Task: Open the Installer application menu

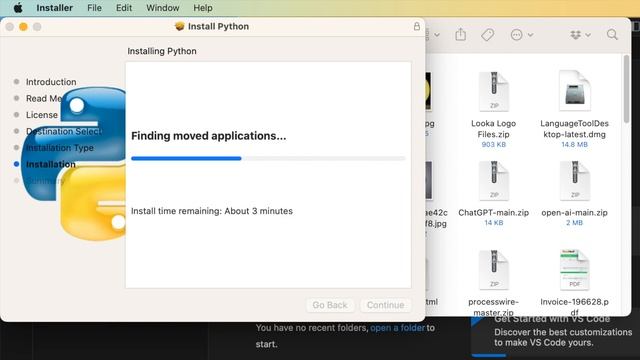Action: click(54, 8)
